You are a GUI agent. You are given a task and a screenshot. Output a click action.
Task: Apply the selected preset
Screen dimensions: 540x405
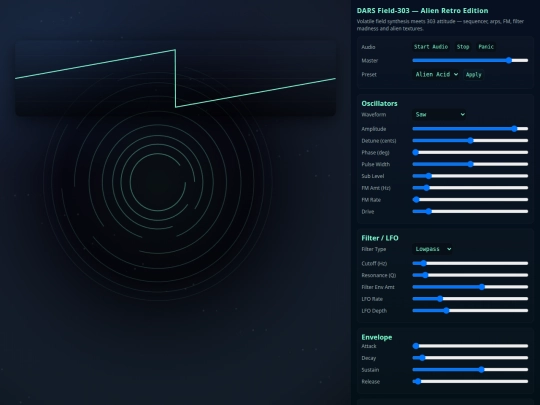click(474, 74)
